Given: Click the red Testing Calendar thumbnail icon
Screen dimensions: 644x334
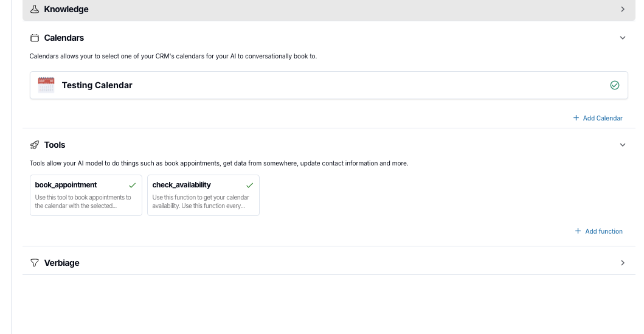Looking at the screenshot, I should 46,85.
